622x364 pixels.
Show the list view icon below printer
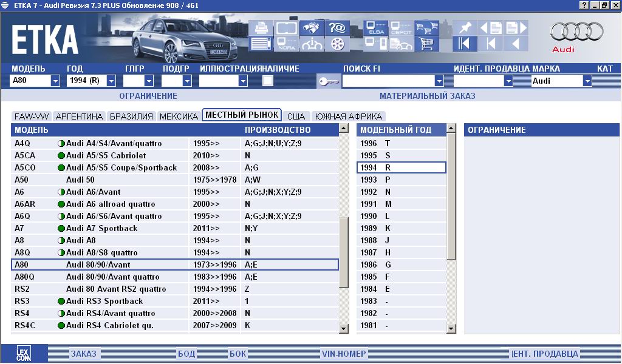[x=261, y=43]
